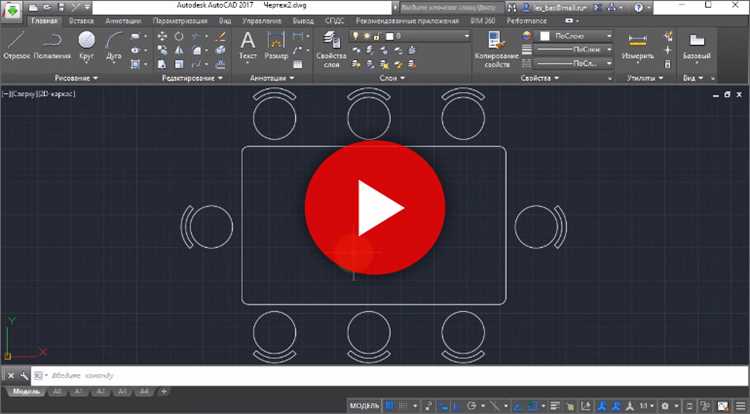Activate the Текст annotation tool
This screenshot has width=750, height=414.
tap(248, 45)
